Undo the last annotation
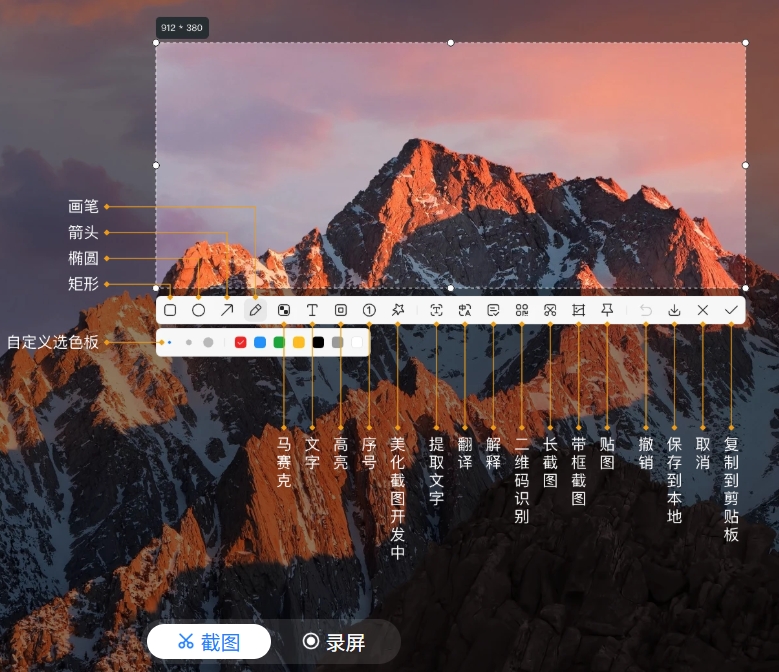Screen dimensions: 779x672 pos(645,310)
